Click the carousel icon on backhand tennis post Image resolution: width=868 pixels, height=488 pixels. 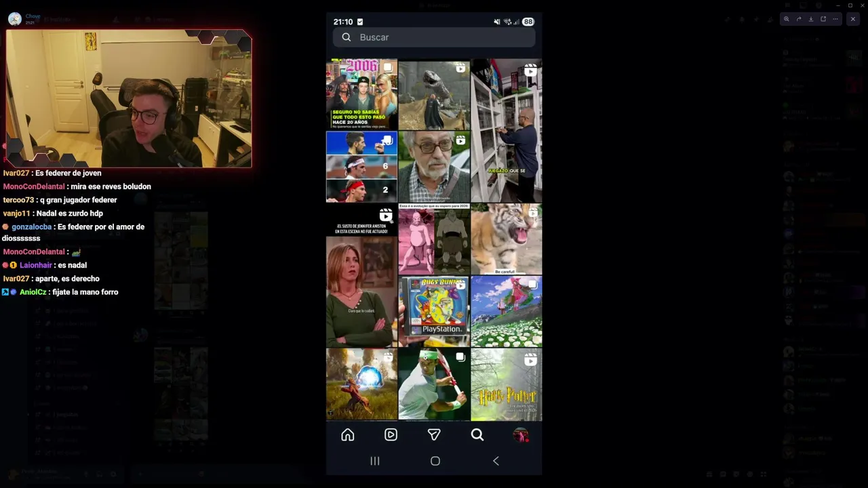coord(460,357)
